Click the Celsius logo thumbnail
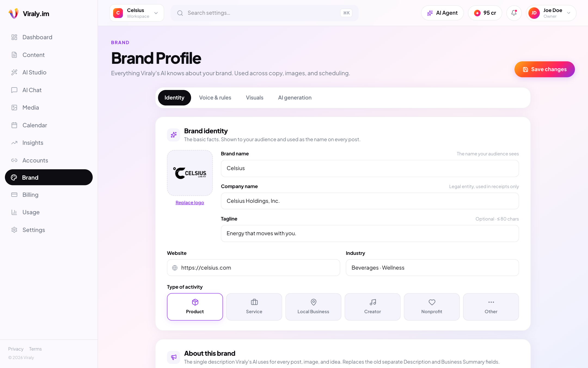 (x=190, y=173)
